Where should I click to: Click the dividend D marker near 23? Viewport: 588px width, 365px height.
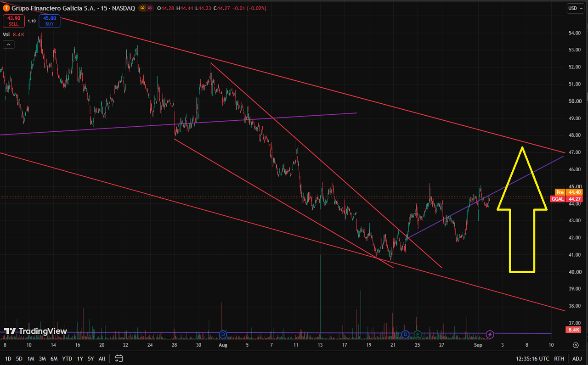406,334
